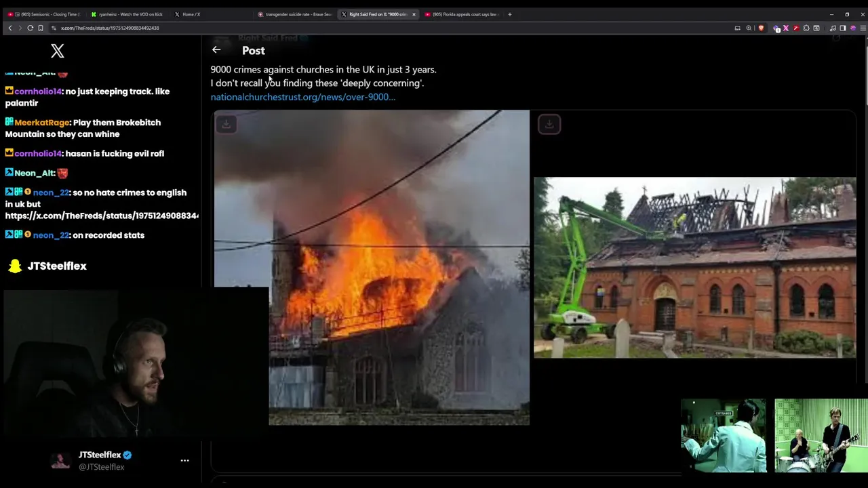Open the red extension icon in toolbar
The width and height of the screenshot is (868, 488).
795,28
